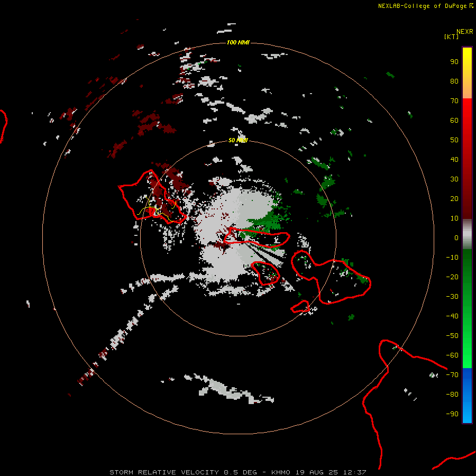Click the 90 value on velocity scale
The width and height of the screenshot is (476, 476).
454,62
